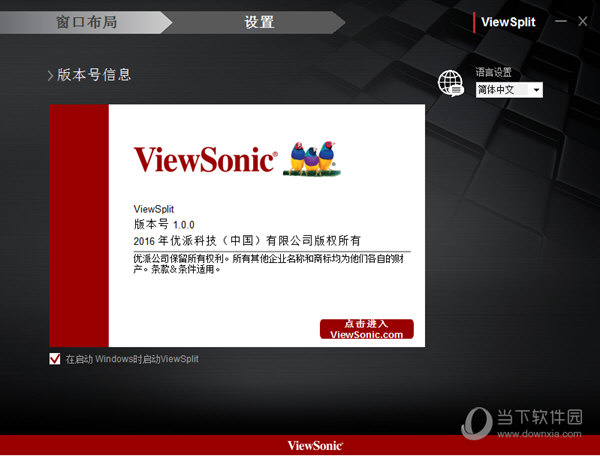600x456 pixels.
Task: Click the ViewSplit title label
Action: (x=508, y=22)
